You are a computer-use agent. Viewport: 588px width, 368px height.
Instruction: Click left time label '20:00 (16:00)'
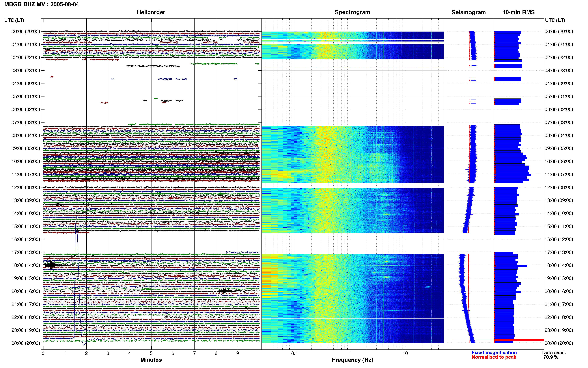[26, 291]
